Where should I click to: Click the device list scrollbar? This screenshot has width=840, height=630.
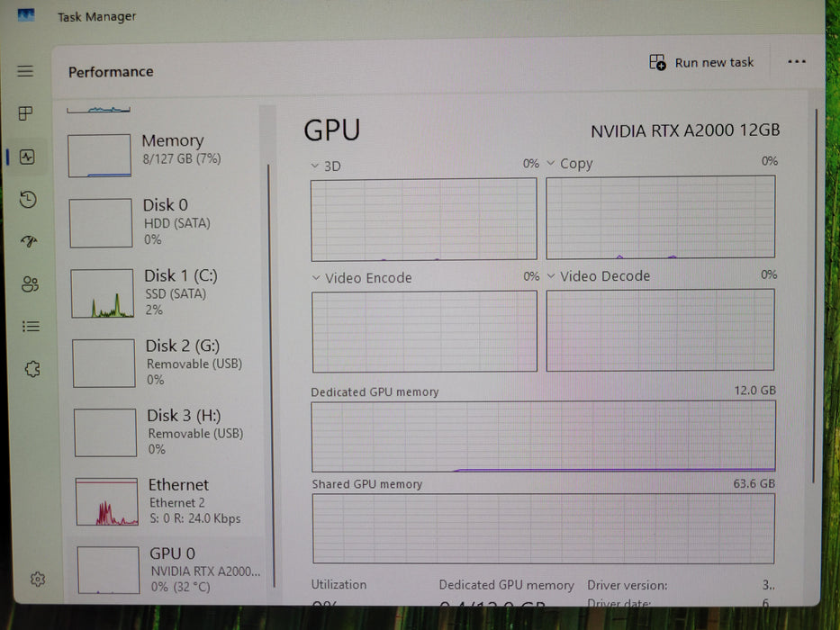click(270, 375)
